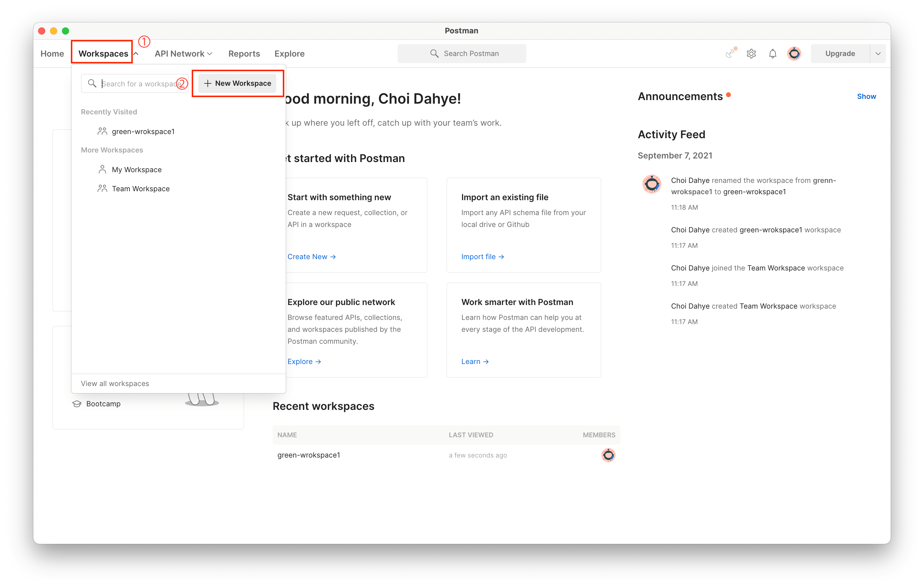Click the plus icon on New Workspace
Screen dimensions: 924x588
[x=207, y=83]
